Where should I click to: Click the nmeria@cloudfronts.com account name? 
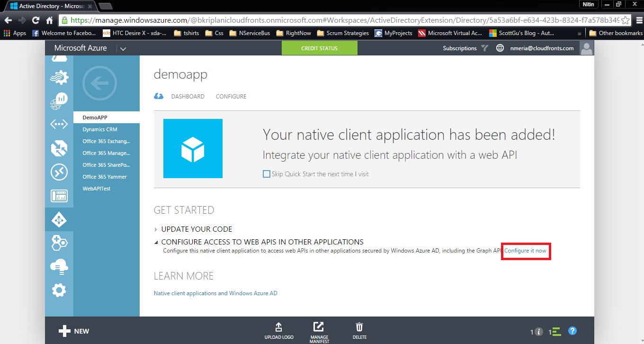[x=542, y=48]
